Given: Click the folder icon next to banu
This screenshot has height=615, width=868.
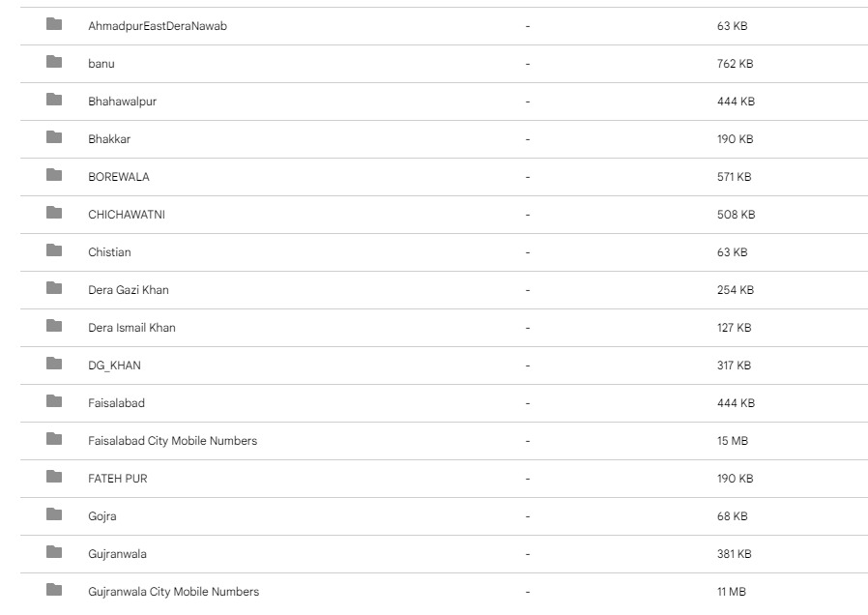Looking at the screenshot, I should pyautogui.click(x=54, y=62).
